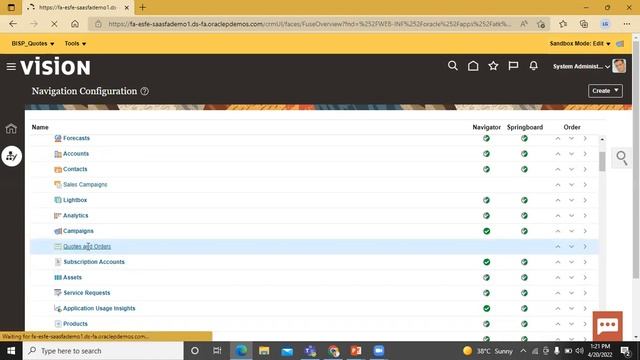
Task: Stop page loading in browser
Action: [54, 24]
